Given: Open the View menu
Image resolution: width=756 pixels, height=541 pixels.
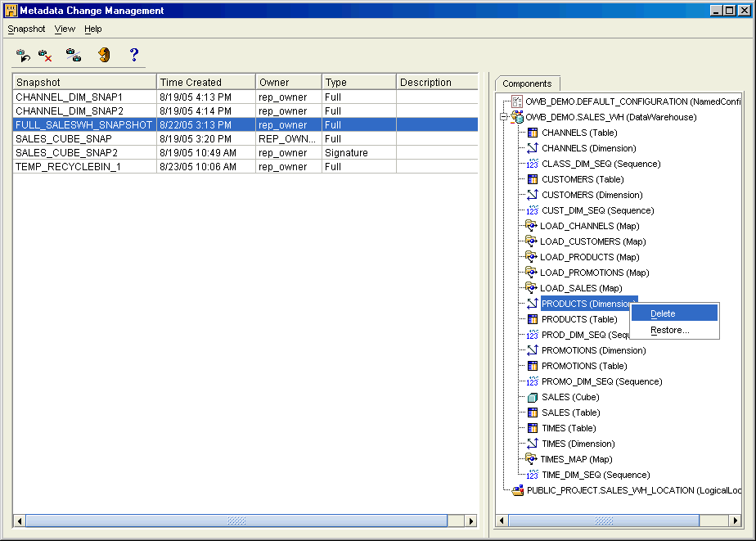Looking at the screenshot, I should (65, 29).
